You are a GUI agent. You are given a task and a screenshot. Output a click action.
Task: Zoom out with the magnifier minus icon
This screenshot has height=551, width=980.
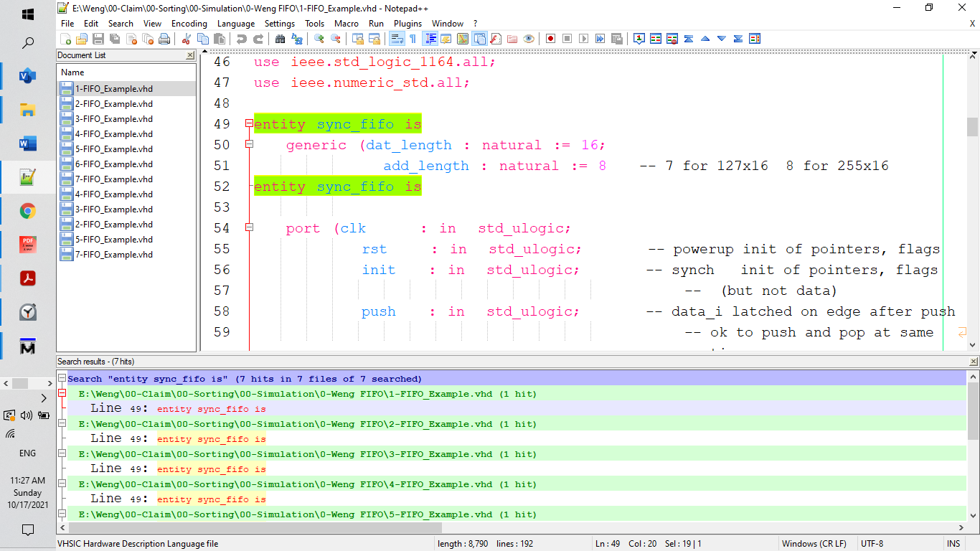coord(335,39)
